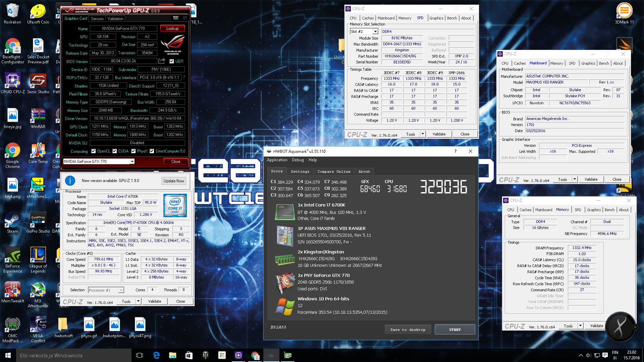Open Microsoft Edge from taskbar
This screenshot has width=644, height=362.
click(x=156, y=355)
